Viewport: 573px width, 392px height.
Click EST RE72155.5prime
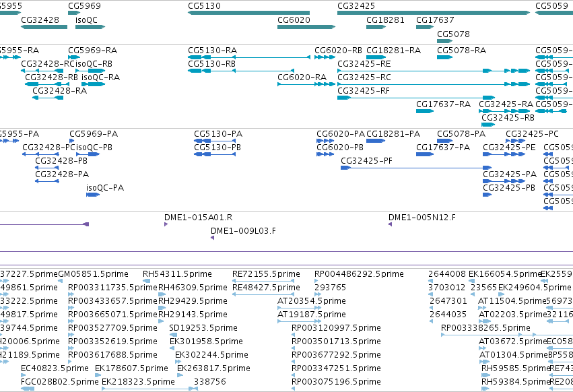coord(266,274)
